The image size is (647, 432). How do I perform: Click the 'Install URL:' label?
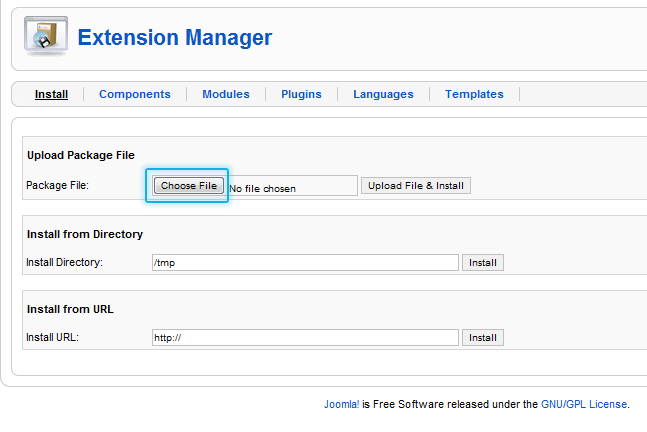[x=52, y=338]
